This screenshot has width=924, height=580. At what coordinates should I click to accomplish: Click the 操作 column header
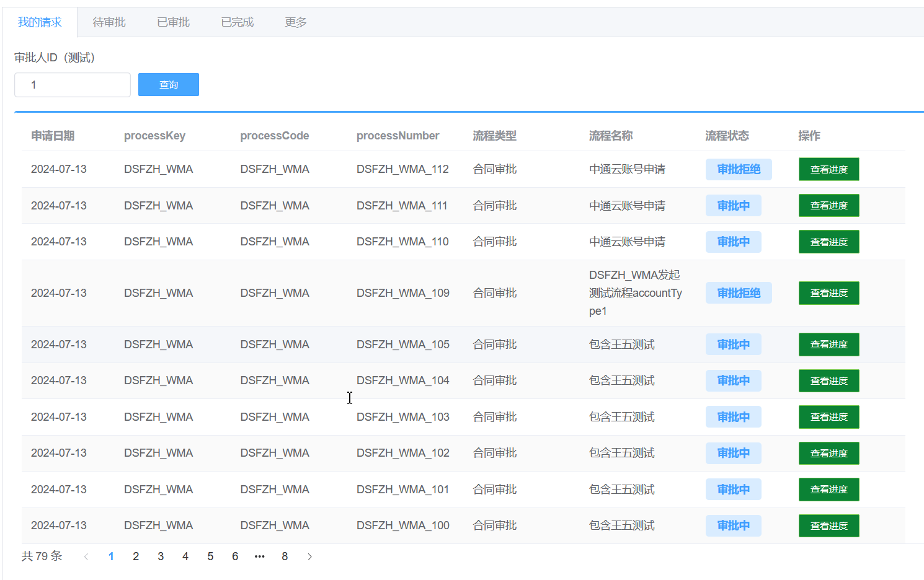pyautogui.click(x=809, y=136)
